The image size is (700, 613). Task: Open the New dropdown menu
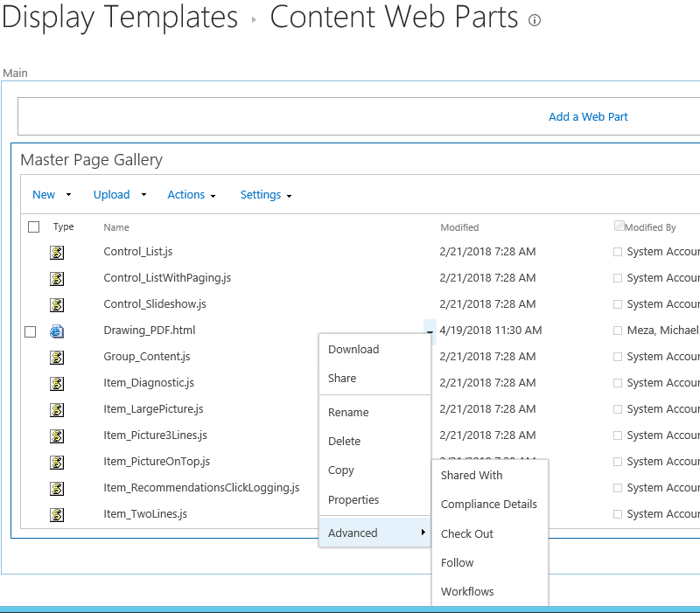pos(52,195)
